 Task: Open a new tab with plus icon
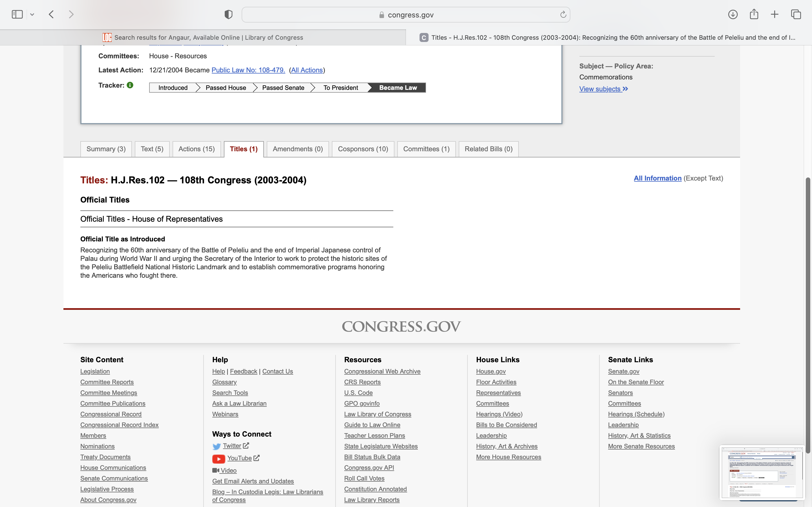coord(775,14)
